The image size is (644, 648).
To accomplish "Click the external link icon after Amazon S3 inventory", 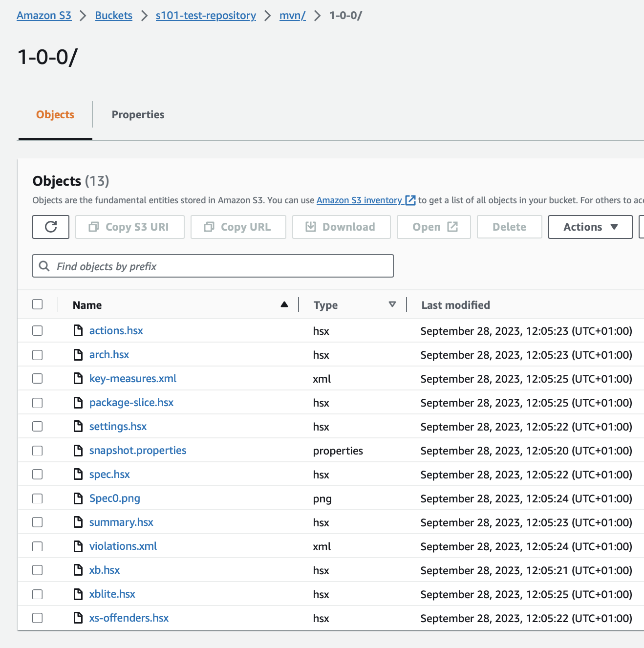I will (x=410, y=200).
